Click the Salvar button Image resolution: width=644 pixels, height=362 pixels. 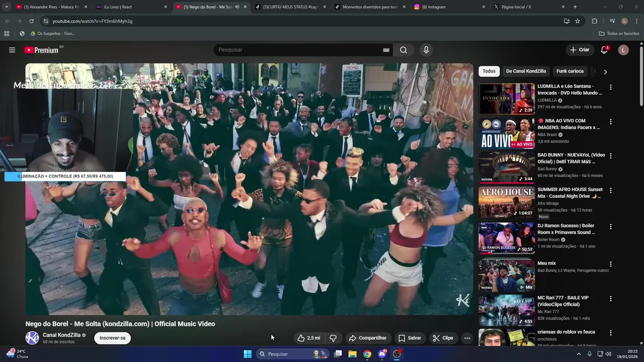click(x=410, y=338)
